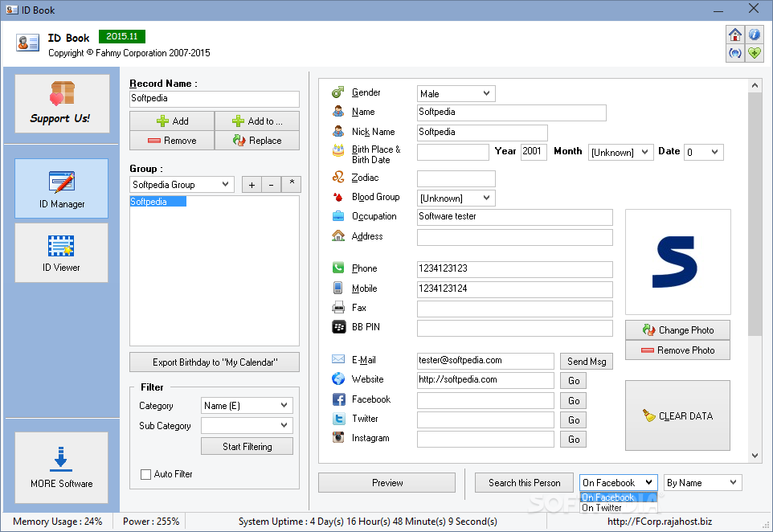Click the Zodiac Leo symbol icon
Image resolution: width=773 pixels, height=532 pixels.
(x=338, y=177)
